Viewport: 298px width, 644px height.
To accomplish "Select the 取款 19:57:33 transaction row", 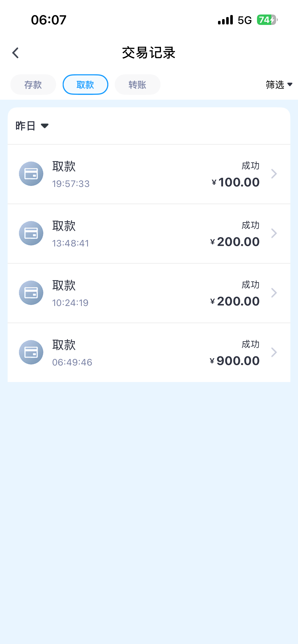I will 149,174.
